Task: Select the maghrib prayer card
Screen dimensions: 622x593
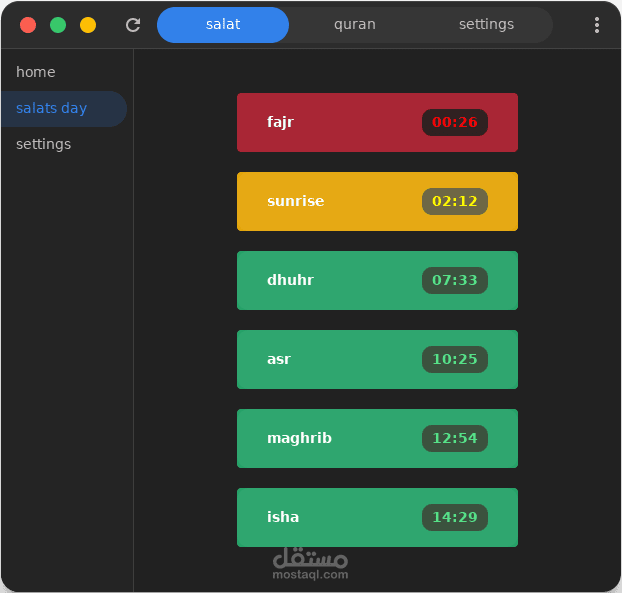Action: (x=377, y=438)
